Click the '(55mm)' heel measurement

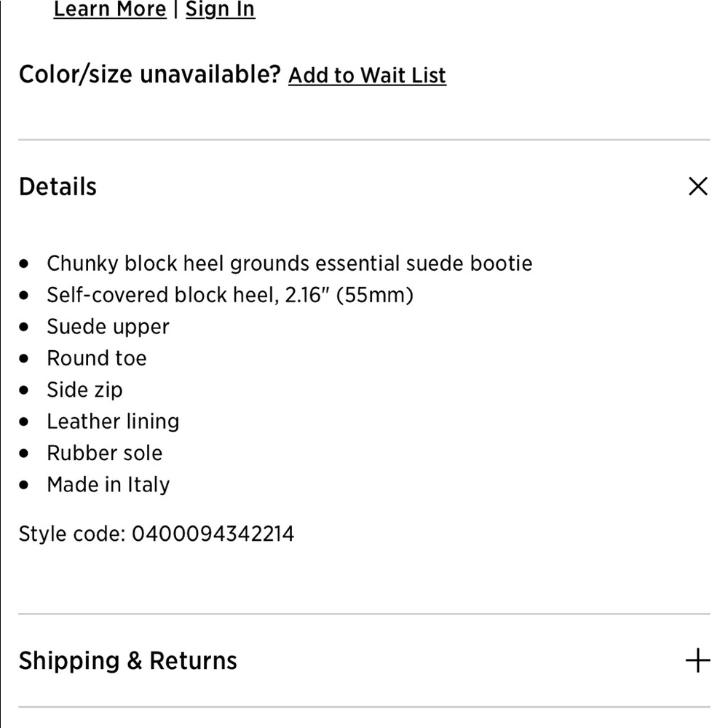pyautogui.click(x=374, y=295)
